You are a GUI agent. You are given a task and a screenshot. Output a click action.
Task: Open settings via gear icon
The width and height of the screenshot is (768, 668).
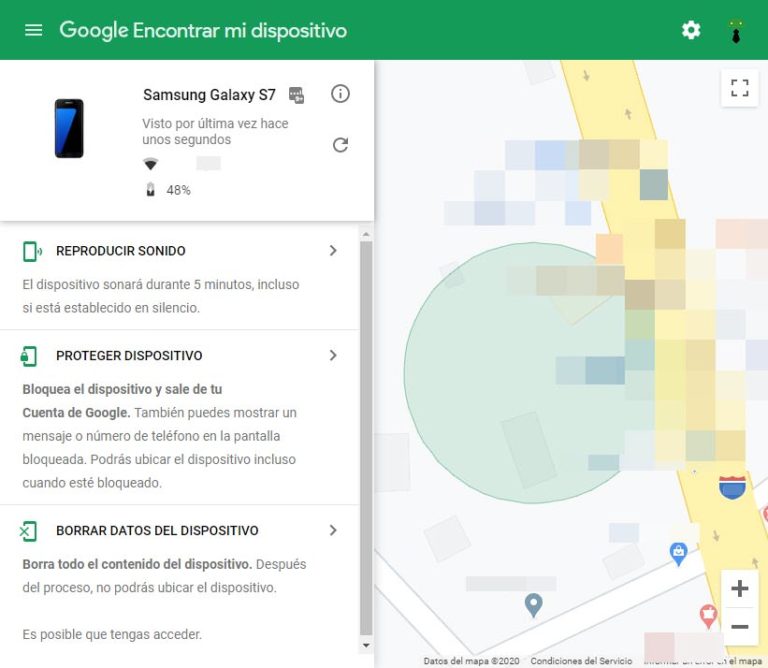691,30
